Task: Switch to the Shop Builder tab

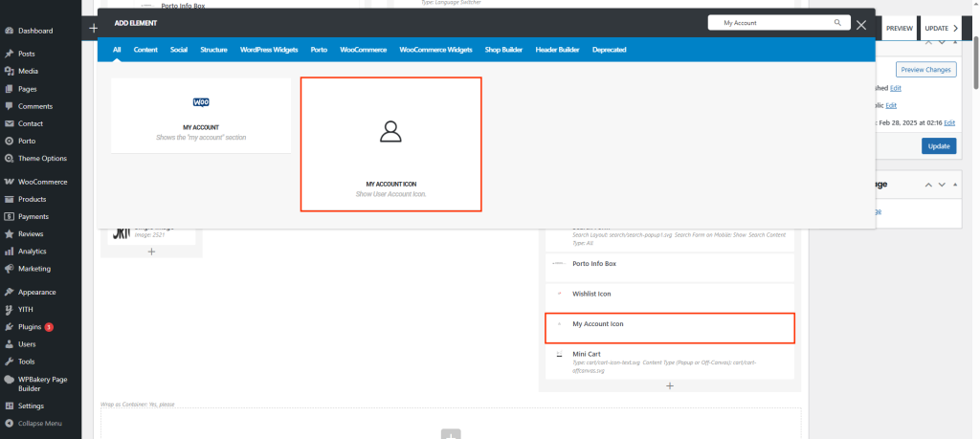Action: tap(504, 49)
